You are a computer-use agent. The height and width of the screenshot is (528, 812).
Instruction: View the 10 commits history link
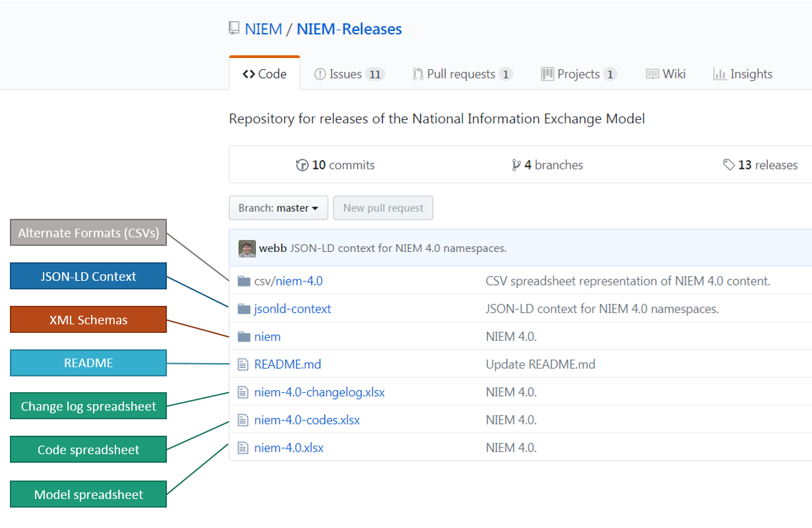point(336,165)
